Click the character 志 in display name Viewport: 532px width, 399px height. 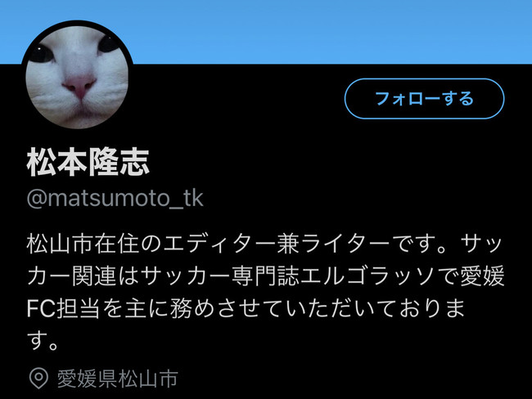click(134, 162)
